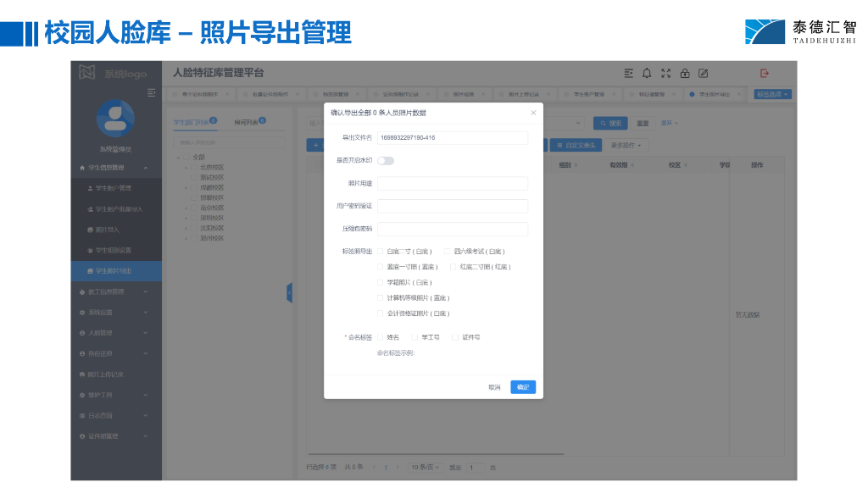Go to next page arrow in pagination
This screenshot has width=868, height=488.
pos(398,468)
